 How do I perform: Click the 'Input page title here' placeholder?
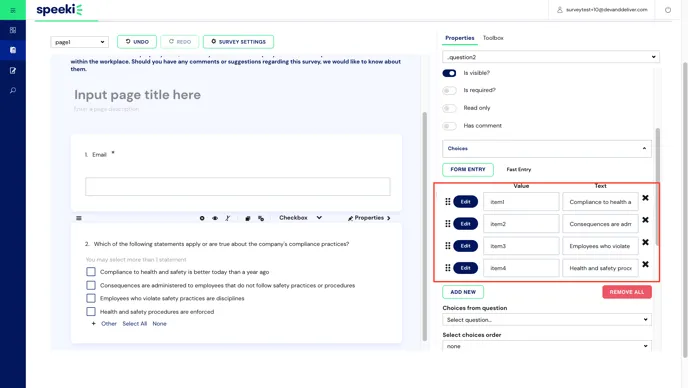[137, 95]
